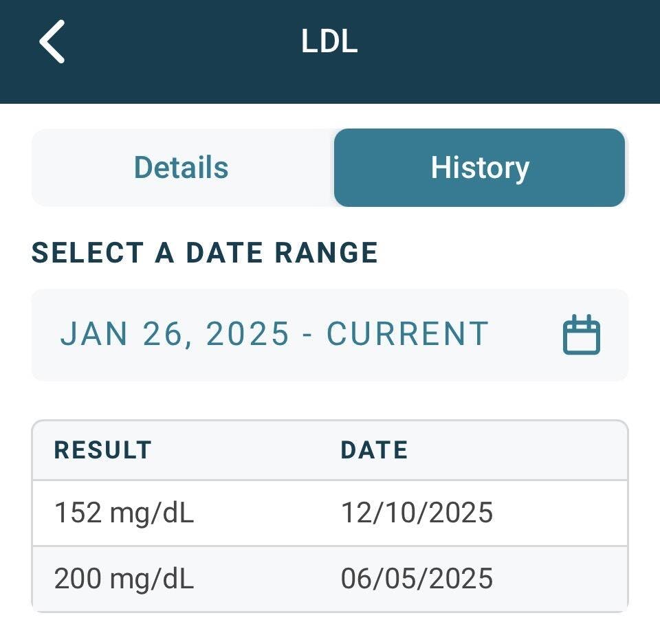Select the 12/10/2025 date entry
The image size is (660, 644).
point(417,513)
